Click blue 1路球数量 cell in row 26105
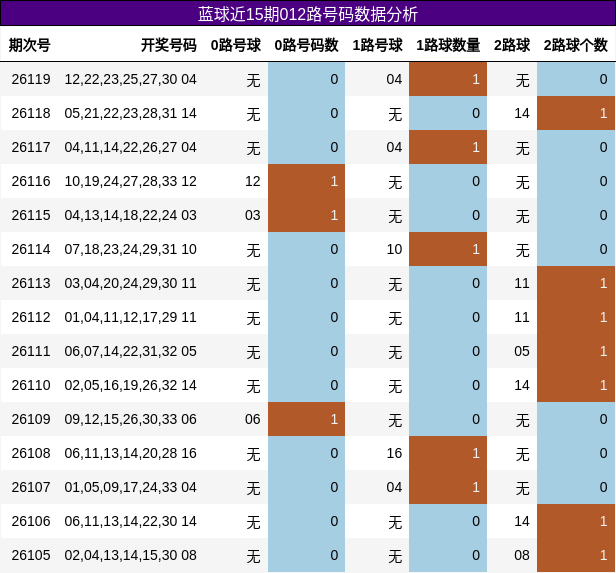The height and width of the screenshot is (573, 616). 448,555
